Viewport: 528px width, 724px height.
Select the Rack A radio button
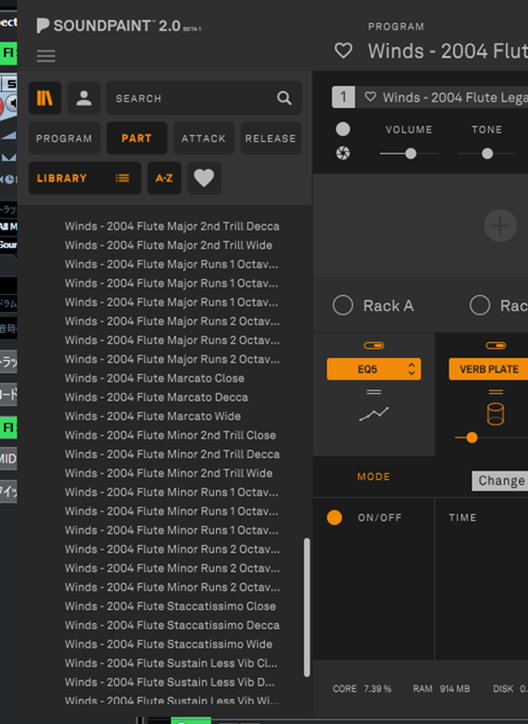point(343,306)
